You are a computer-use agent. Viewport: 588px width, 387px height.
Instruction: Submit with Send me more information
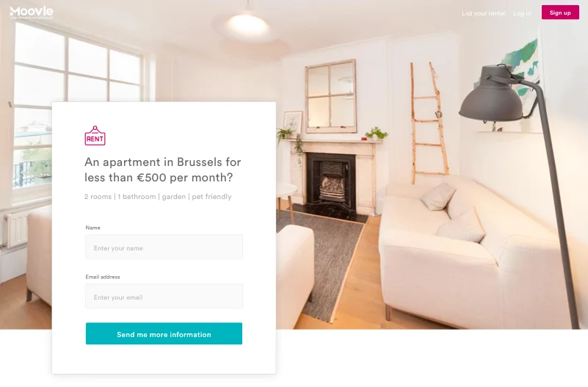(x=164, y=333)
